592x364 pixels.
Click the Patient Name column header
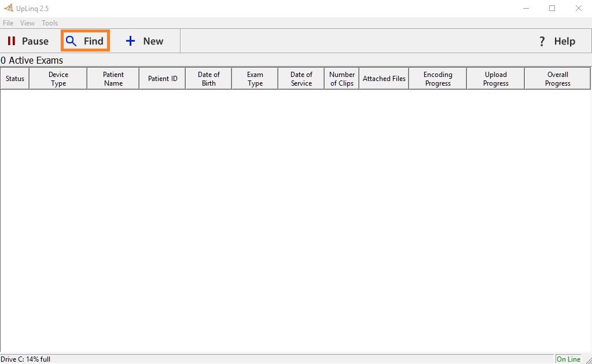pyautogui.click(x=113, y=79)
